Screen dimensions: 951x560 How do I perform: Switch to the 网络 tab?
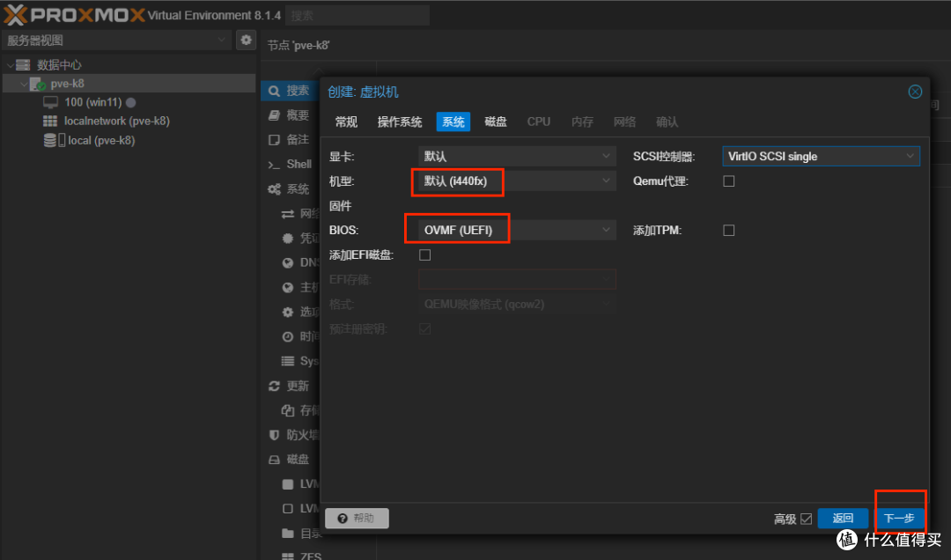click(x=624, y=122)
